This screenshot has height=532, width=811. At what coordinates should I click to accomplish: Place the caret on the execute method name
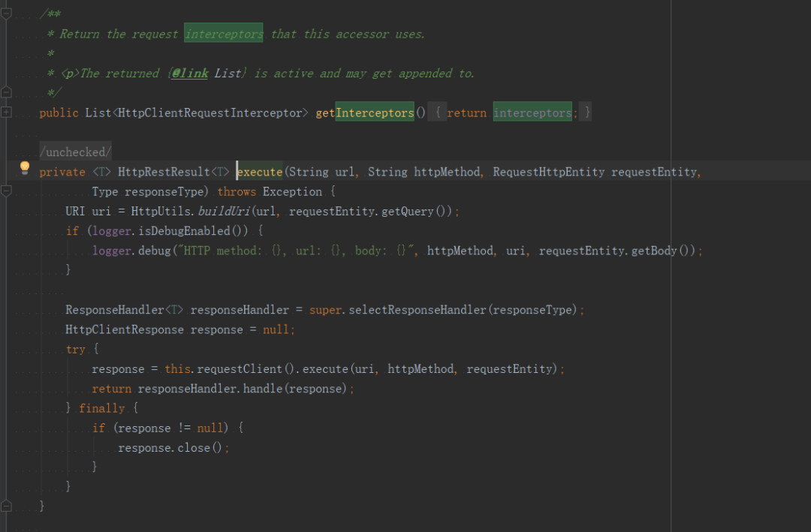point(260,172)
